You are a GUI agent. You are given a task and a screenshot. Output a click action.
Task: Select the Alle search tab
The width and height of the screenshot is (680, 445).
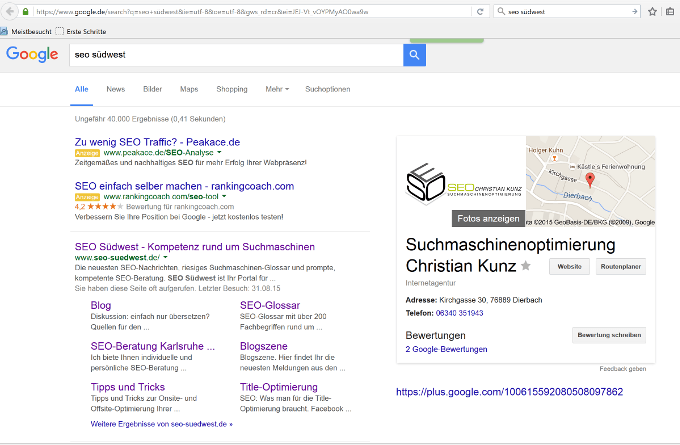(82, 89)
